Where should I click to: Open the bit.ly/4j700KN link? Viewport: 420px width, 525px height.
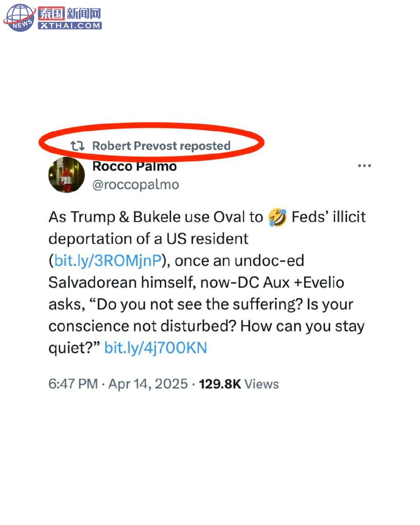[x=155, y=348]
